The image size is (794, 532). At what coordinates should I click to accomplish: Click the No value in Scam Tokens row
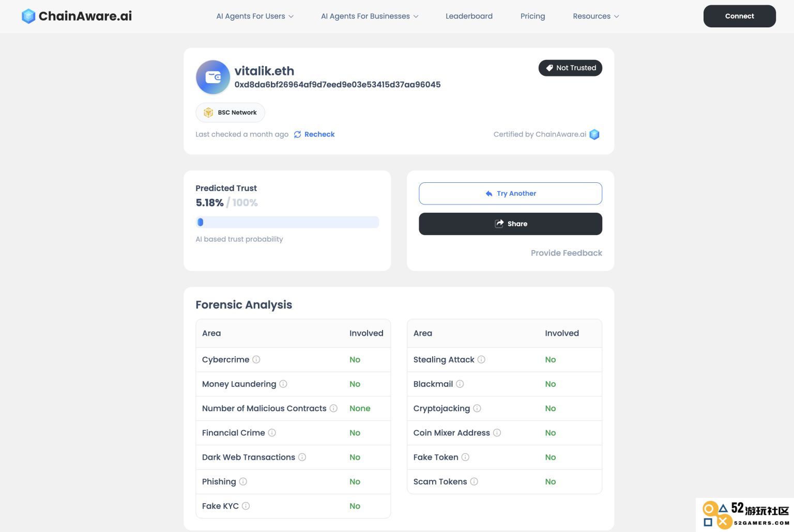coord(551,481)
